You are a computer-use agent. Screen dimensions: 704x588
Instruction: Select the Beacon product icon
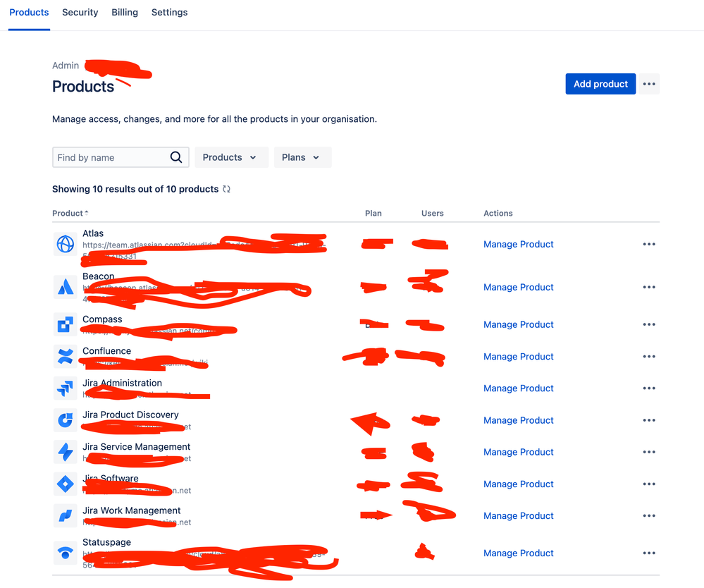pyautogui.click(x=65, y=287)
